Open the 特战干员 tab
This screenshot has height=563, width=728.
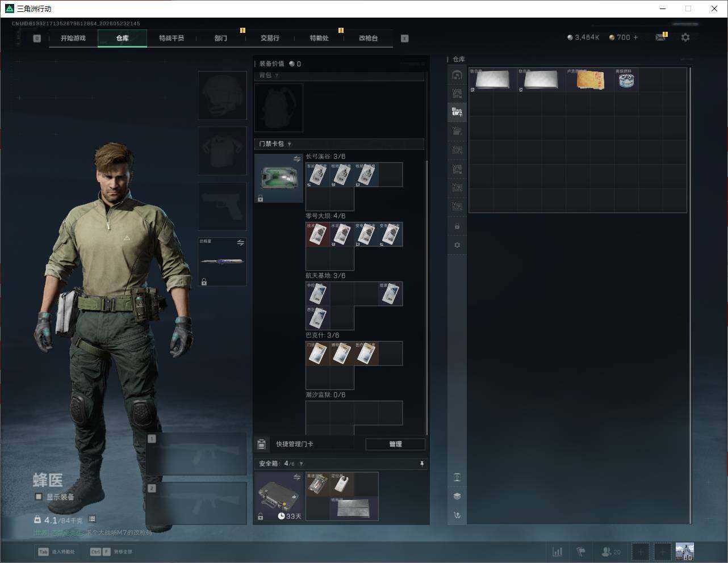tap(171, 38)
